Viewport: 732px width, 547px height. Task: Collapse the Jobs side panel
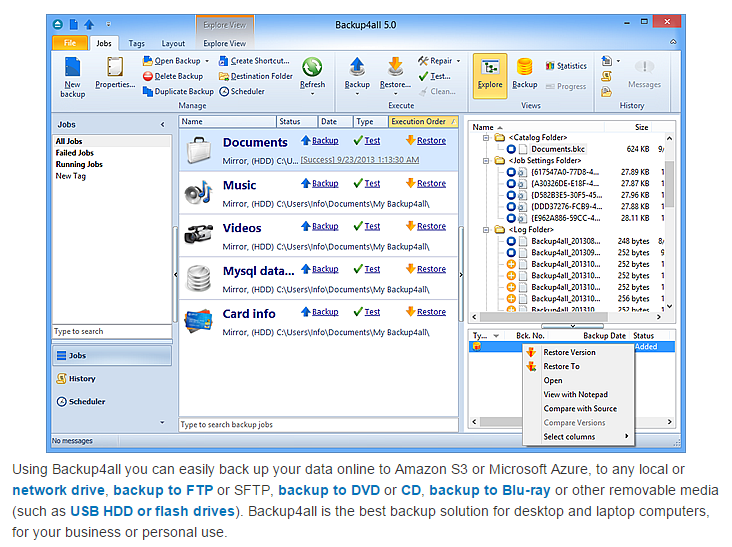click(163, 124)
